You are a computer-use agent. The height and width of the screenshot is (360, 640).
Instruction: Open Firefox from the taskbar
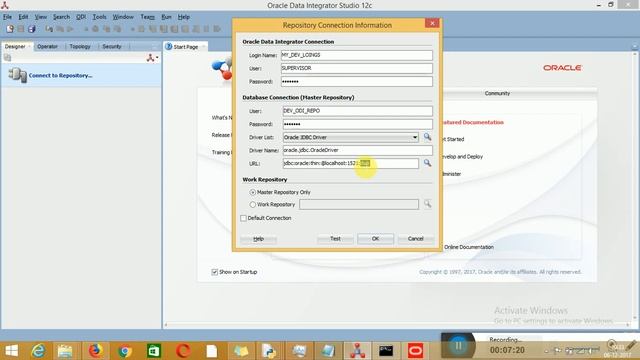pyautogui.click(x=95, y=351)
